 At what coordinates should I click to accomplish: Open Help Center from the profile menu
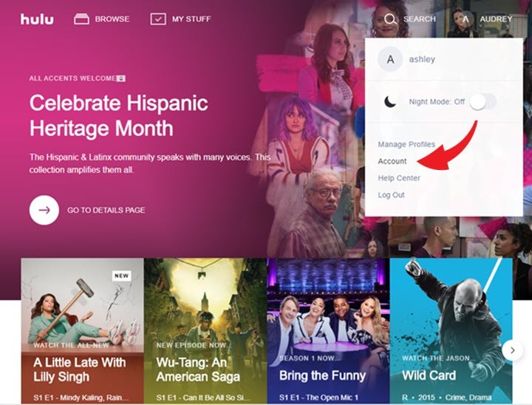click(399, 178)
